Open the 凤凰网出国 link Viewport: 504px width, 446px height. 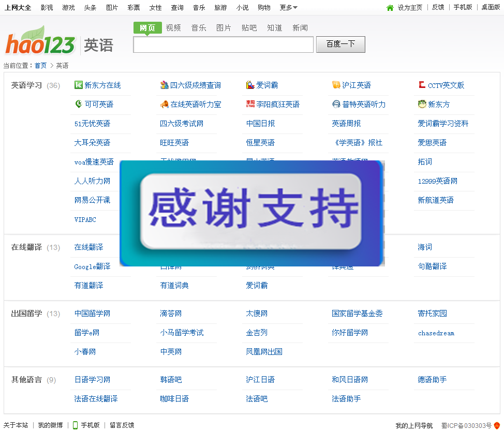pyautogui.click(x=264, y=352)
